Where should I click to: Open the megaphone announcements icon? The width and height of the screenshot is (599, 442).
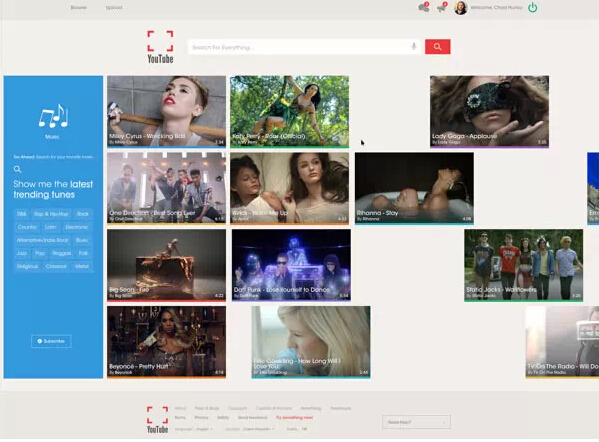coord(442,7)
